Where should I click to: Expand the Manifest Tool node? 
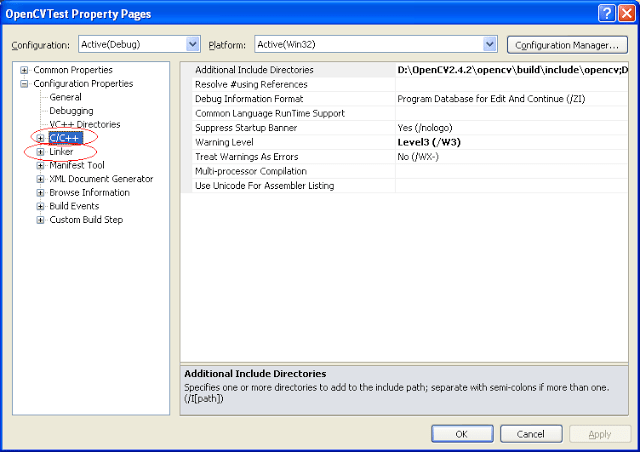pyautogui.click(x=40, y=165)
